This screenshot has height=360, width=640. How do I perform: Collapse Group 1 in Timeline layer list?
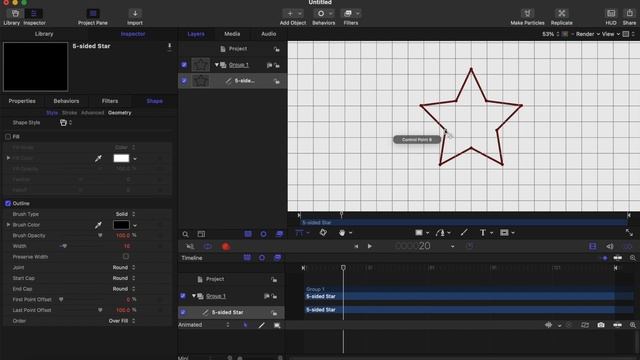point(194,296)
